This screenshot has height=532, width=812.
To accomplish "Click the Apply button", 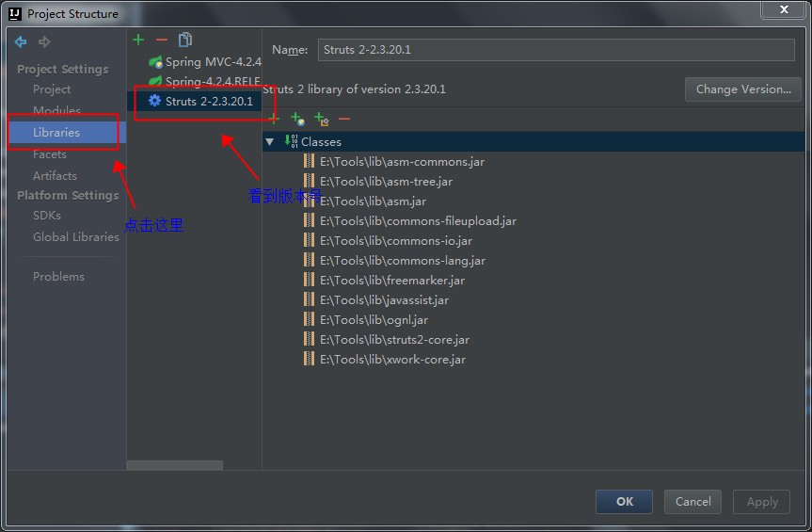I will tap(762, 502).
